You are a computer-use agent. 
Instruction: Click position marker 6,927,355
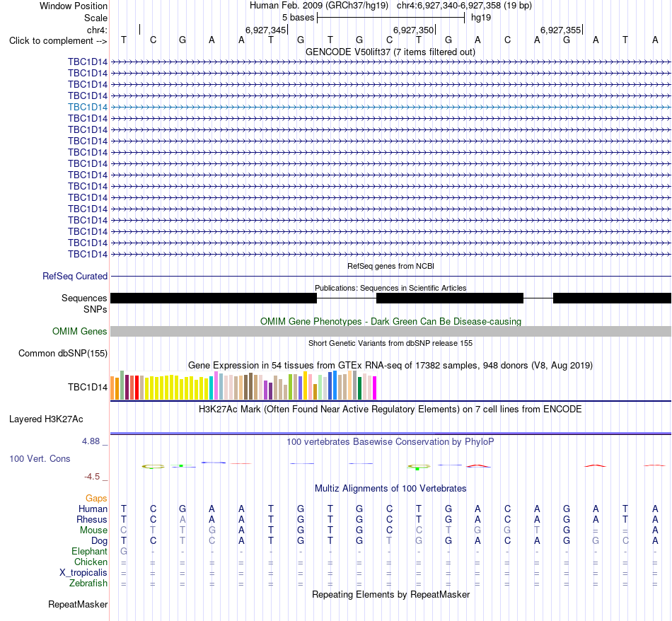(x=560, y=30)
